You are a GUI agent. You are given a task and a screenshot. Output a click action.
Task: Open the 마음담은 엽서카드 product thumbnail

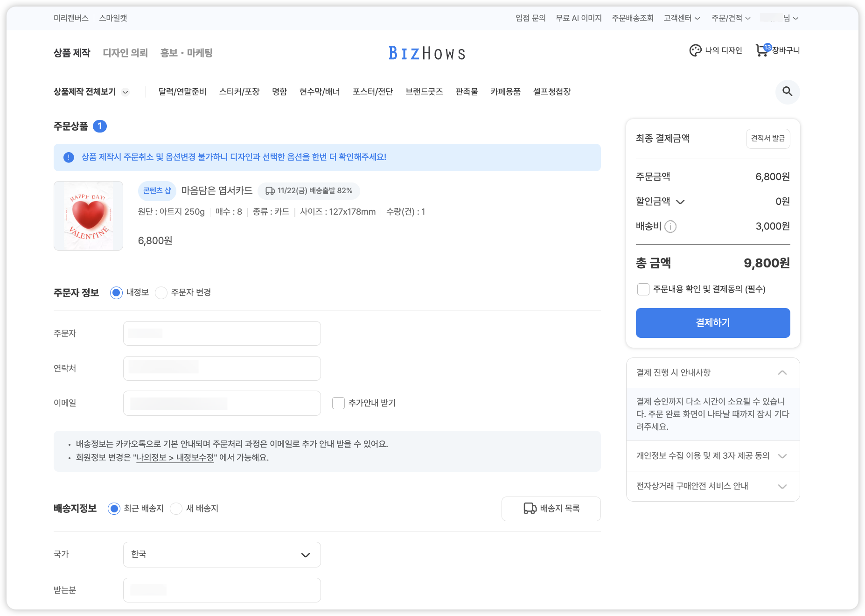pos(88,216)
